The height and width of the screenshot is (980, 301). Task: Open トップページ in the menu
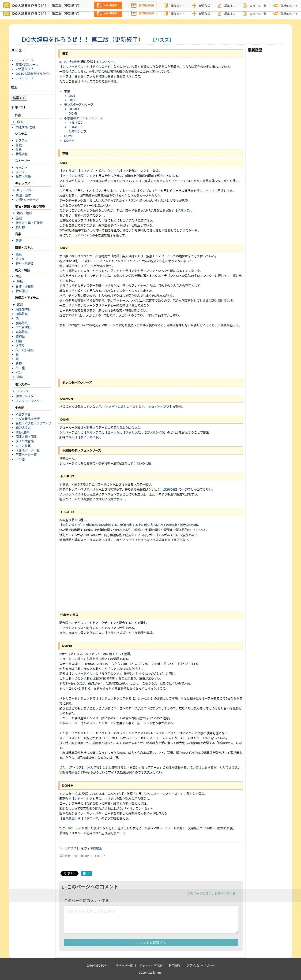click(x=24, y=60)
